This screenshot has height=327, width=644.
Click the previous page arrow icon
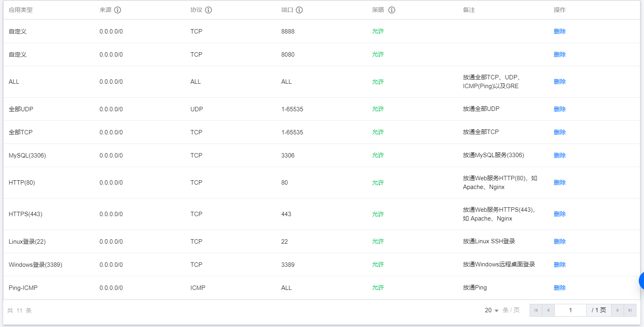[x=548, y=310]
